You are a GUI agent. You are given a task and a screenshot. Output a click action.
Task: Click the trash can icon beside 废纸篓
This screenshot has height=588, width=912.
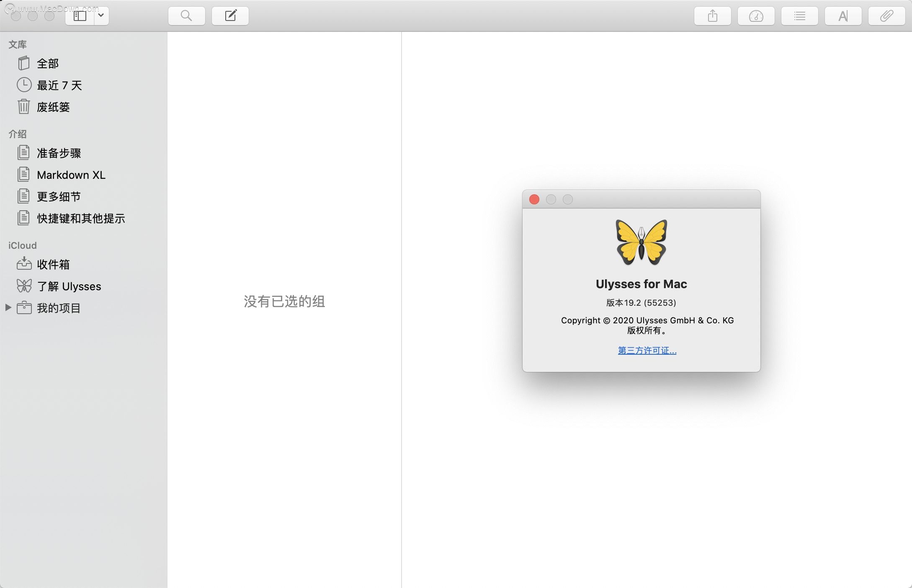coord(24,106)
